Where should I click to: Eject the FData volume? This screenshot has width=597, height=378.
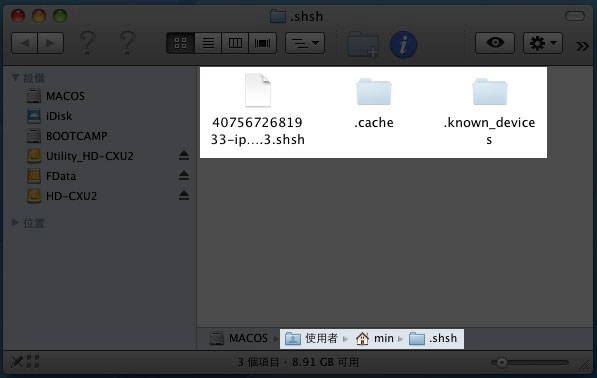[184, 175]
